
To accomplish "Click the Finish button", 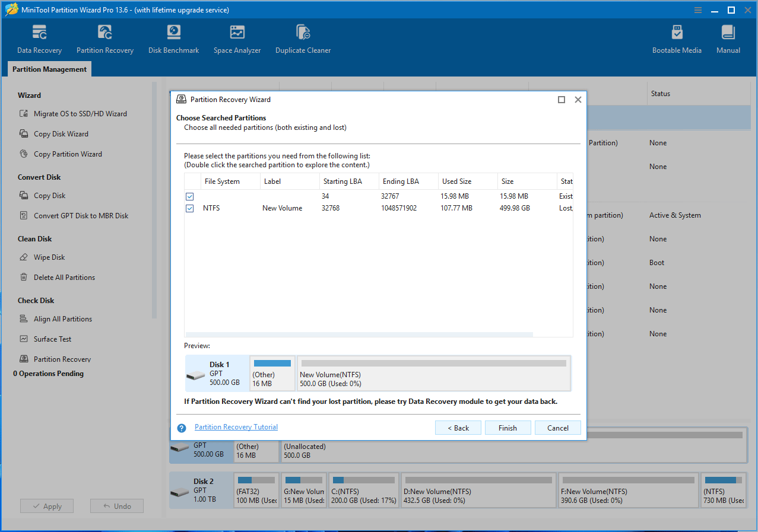I will coord(508,428).
